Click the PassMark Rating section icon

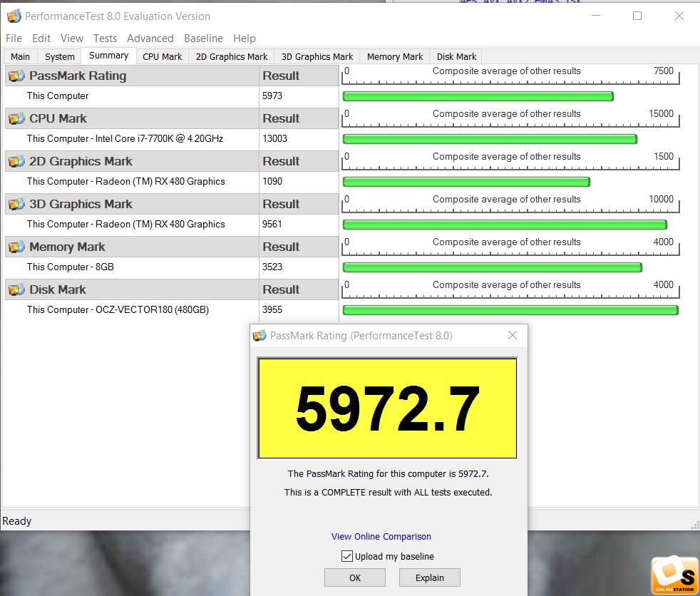tap(16, 76)
